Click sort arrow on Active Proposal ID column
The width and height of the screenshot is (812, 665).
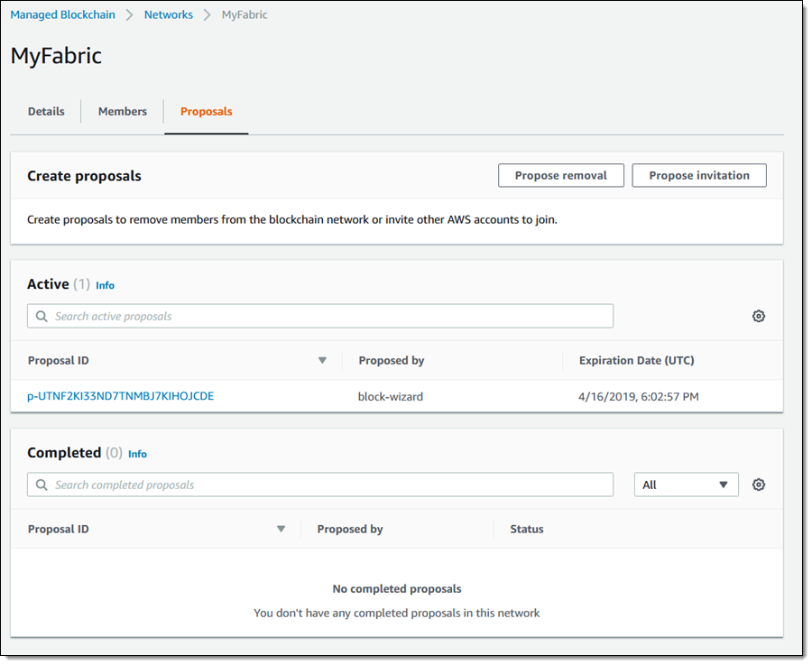[x=322, y=361]
